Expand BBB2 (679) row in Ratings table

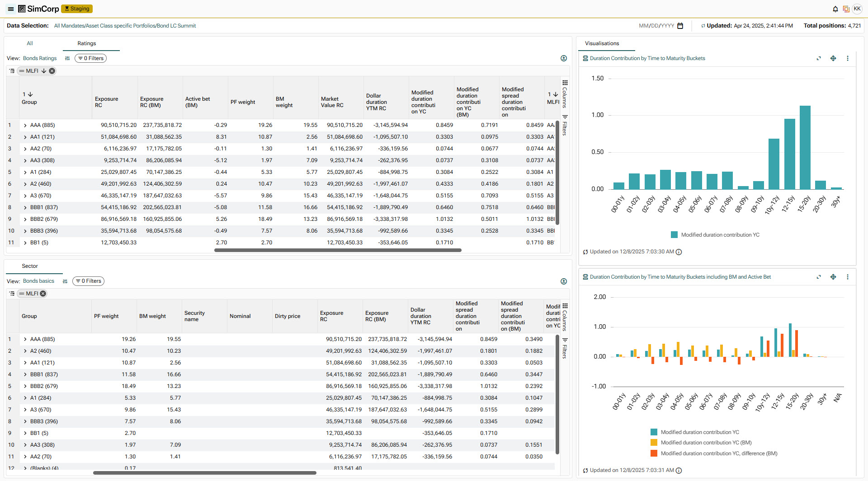pos(25,219)
